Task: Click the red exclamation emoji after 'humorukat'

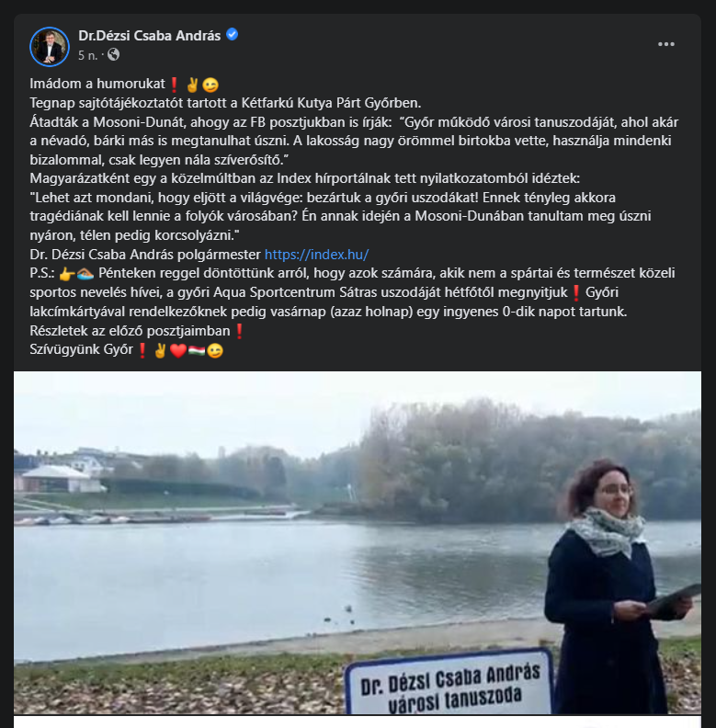Action: click(x=174, y=85)
